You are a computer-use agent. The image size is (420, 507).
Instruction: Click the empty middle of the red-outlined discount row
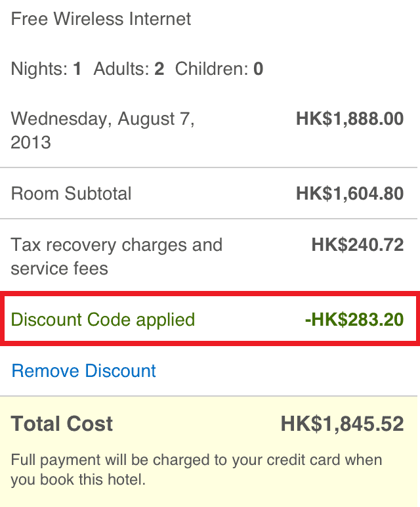point(249,320)
